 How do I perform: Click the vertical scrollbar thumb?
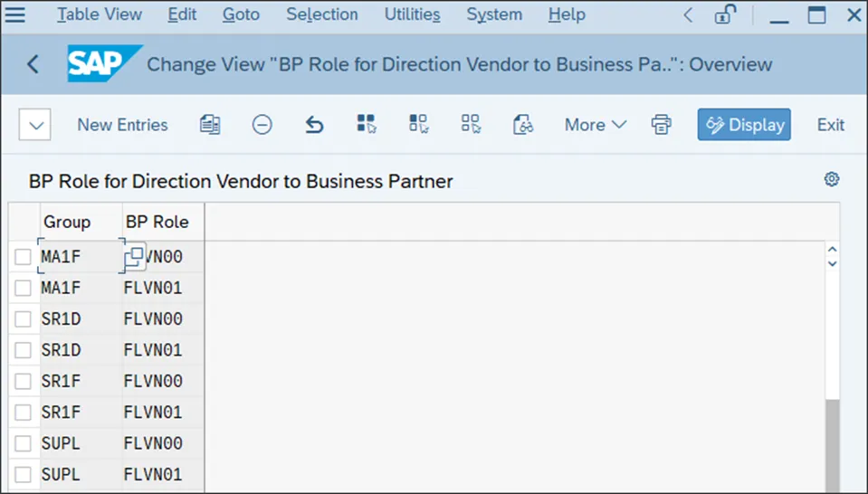click(x=832, y=445)
